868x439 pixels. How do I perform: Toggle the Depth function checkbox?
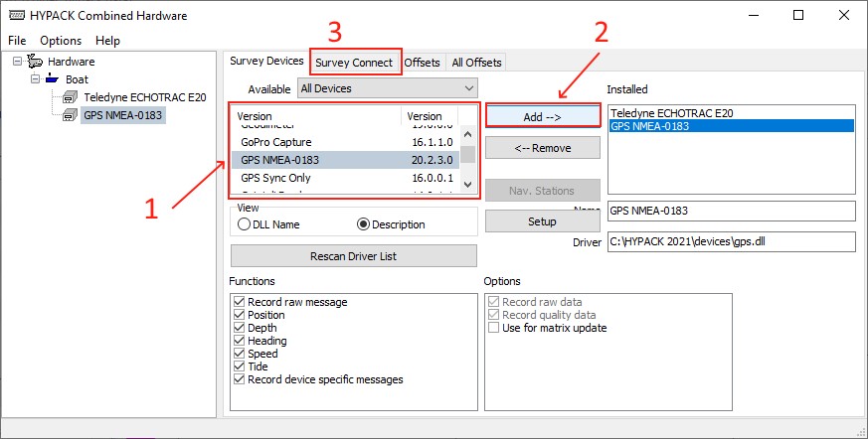[x=240, y=328]
